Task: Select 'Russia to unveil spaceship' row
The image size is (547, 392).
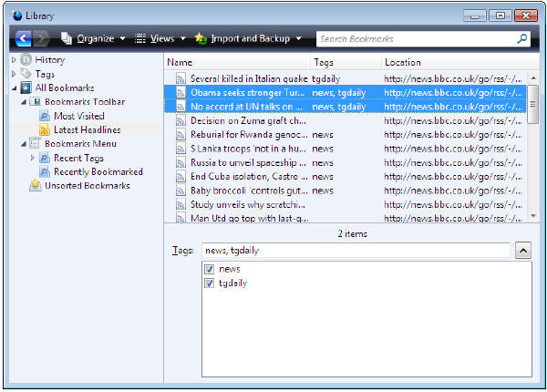Action: [346, 162]
